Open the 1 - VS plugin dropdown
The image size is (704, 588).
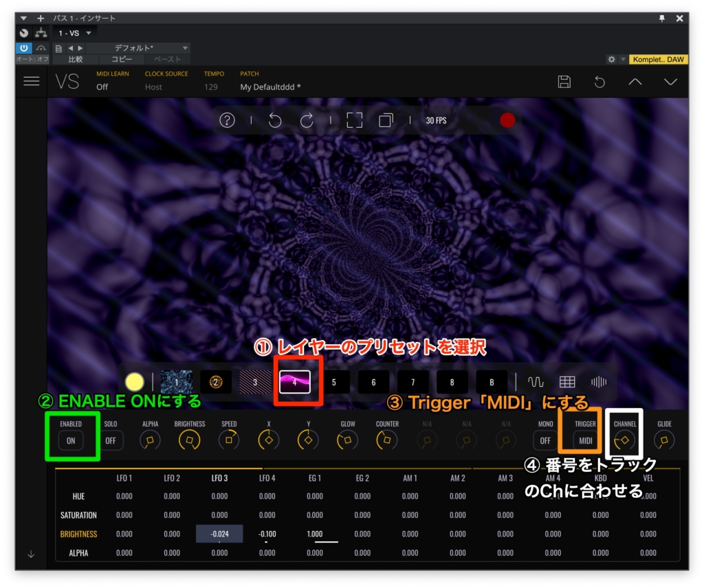[x=75, y=33]
